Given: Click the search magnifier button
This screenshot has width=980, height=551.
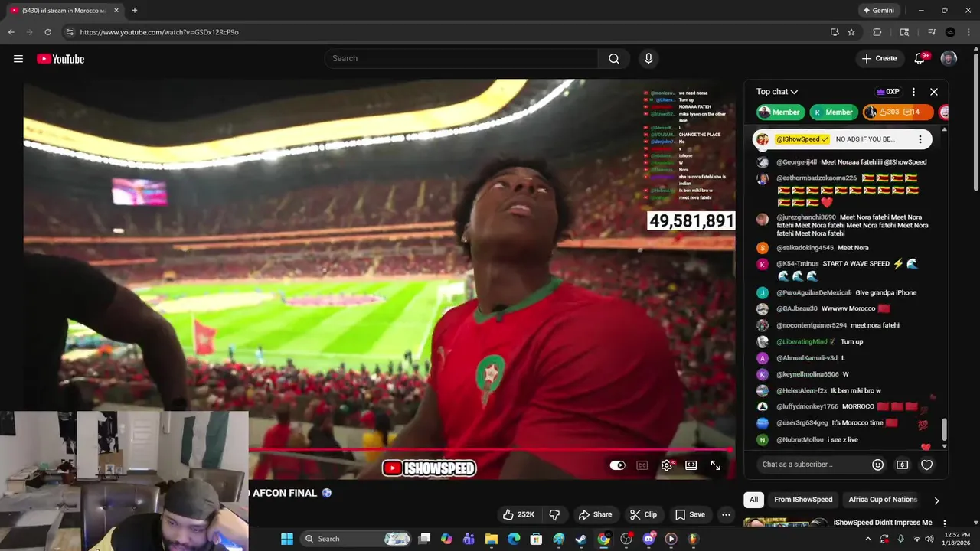Looking at the screenshot, I should 614,59.
